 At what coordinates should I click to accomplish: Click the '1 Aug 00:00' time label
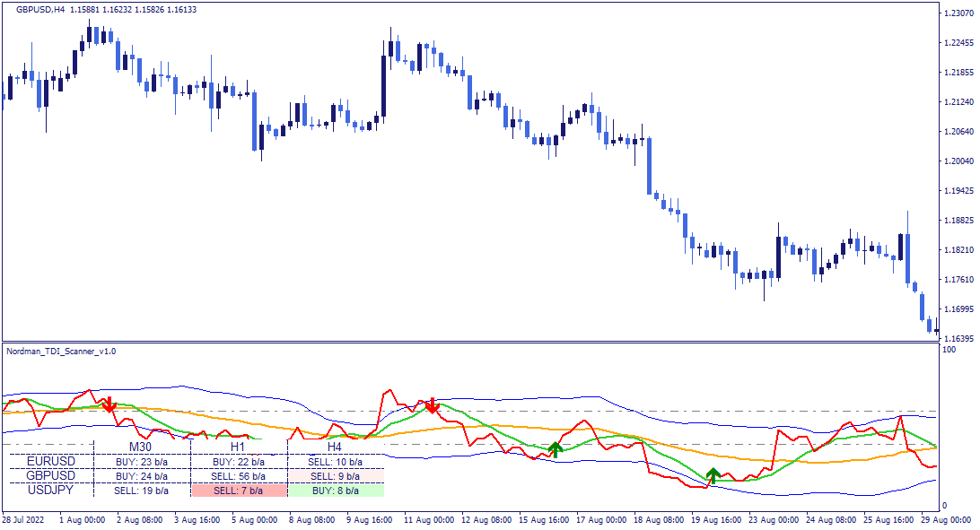[x=82, y=519]
